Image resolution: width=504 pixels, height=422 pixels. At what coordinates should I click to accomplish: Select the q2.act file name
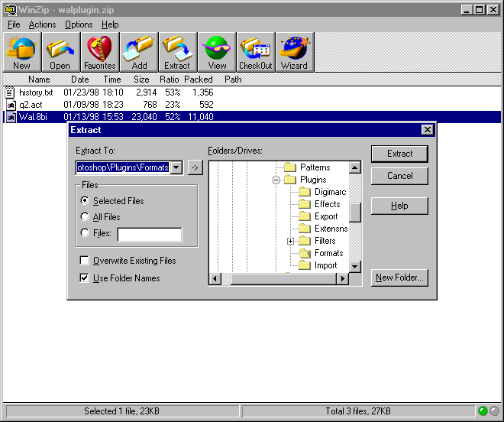point(31,105)
